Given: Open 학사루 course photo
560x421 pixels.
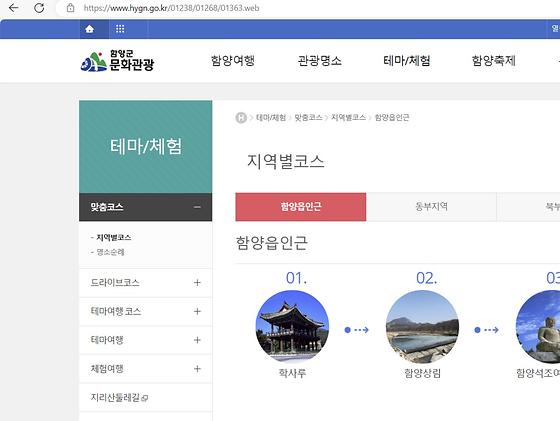Looking at the screenshot, I should [x=292, y=327].
